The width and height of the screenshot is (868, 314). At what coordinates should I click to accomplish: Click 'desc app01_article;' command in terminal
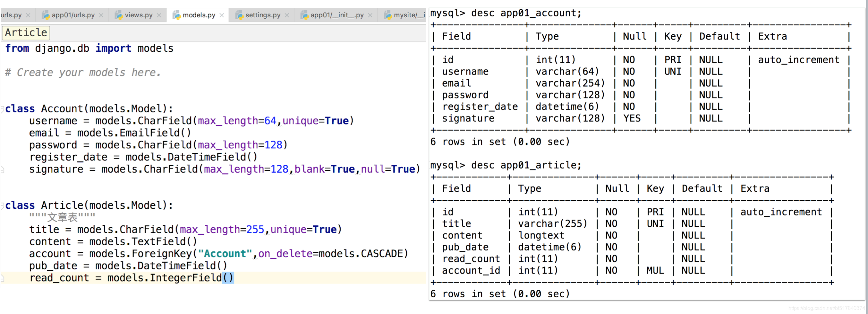[526, 166]
